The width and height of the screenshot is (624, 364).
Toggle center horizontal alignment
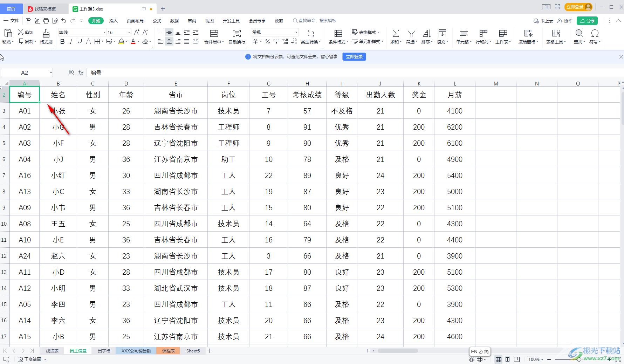pyautogui.click(x=169, y=42)
